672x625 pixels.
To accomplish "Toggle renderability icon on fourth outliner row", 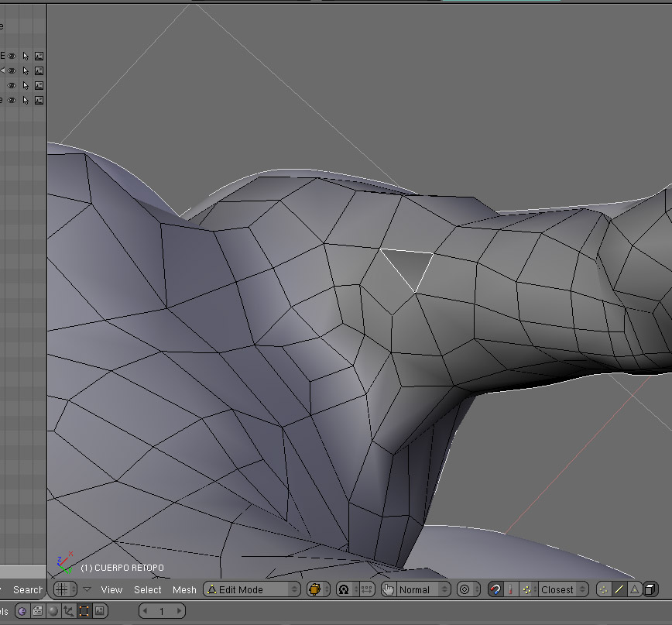I will (39, 101).
